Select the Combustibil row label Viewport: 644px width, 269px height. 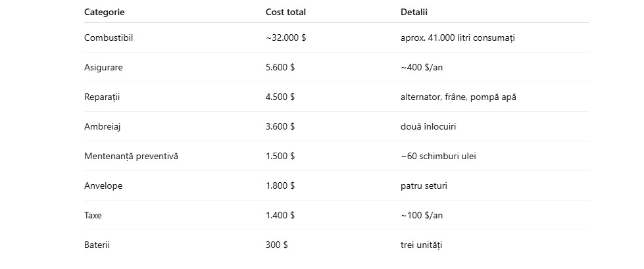click(109, 37)
